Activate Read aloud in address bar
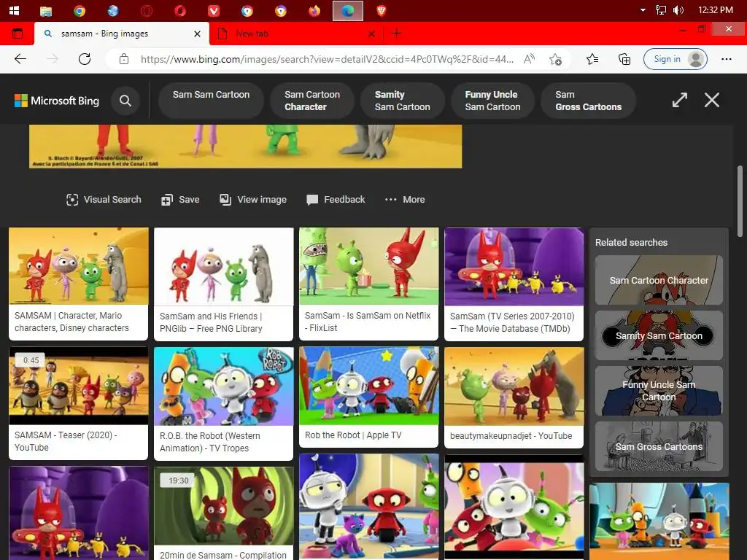747x560 pixels. 529,59
